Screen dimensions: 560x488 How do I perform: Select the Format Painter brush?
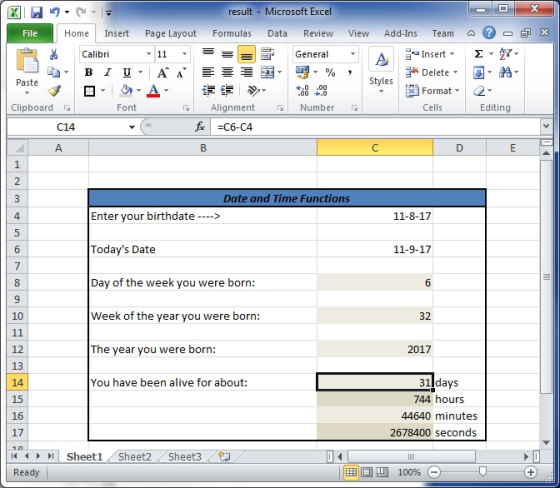click(x=54, y=91)
